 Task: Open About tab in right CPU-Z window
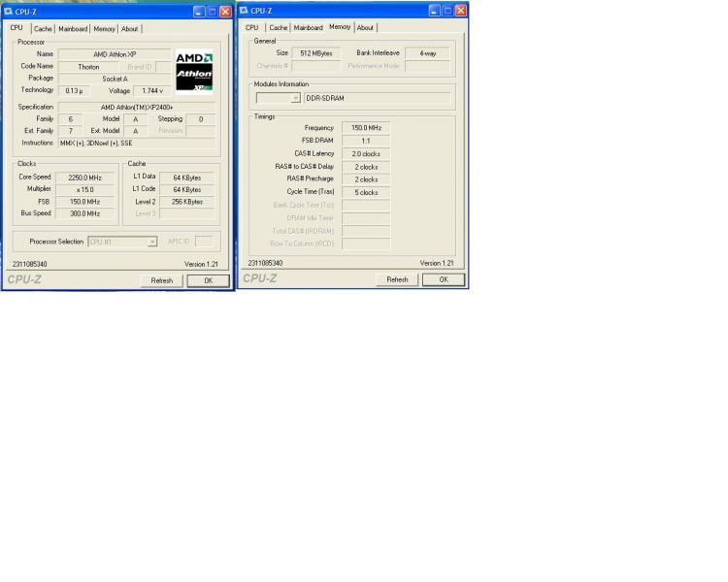pyautogui.click(x=365, y=28)
